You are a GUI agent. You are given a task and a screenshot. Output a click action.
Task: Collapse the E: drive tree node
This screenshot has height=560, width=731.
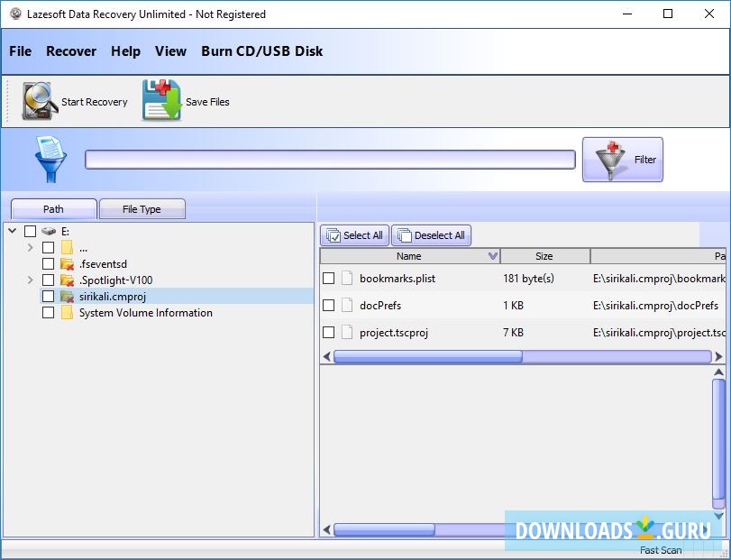13,230
